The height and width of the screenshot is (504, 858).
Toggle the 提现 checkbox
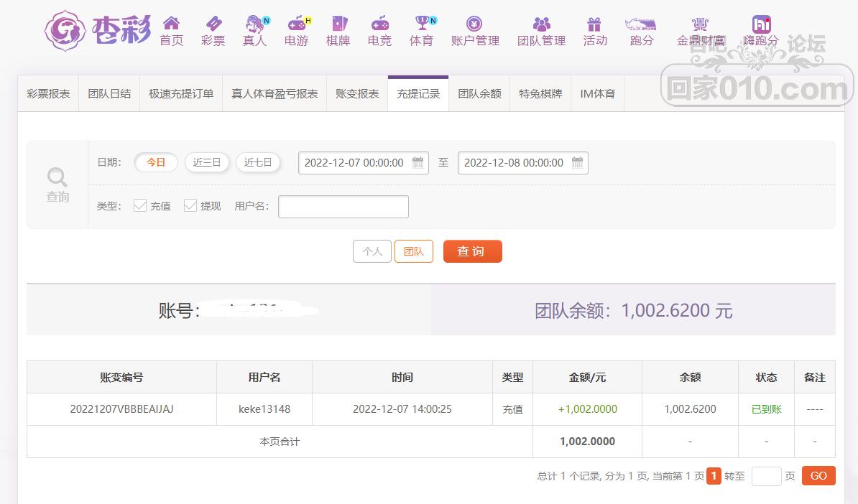click(x=190, y=206)
